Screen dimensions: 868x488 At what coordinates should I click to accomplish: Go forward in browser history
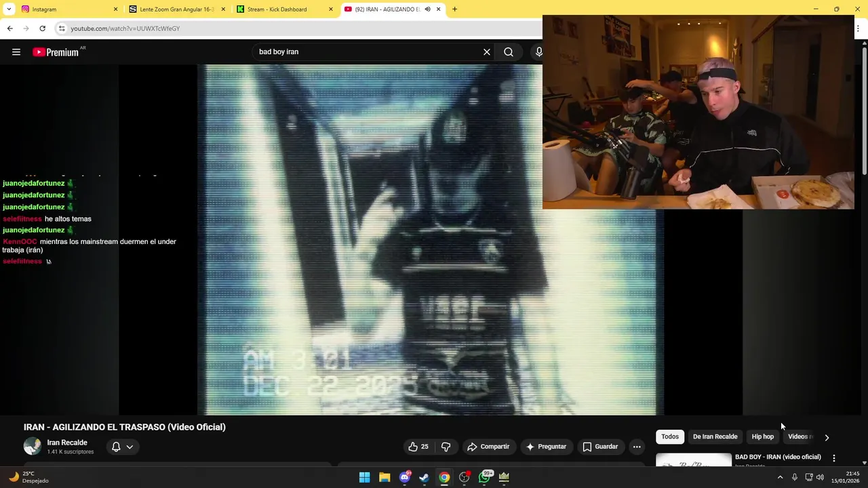(26, 28)
